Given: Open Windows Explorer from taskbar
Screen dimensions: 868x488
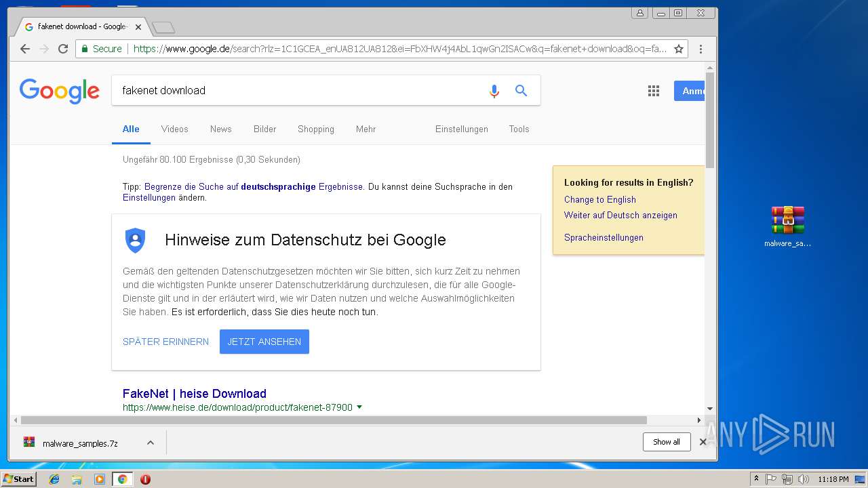Looking at the screenshot, I should [x=77, y=479].
